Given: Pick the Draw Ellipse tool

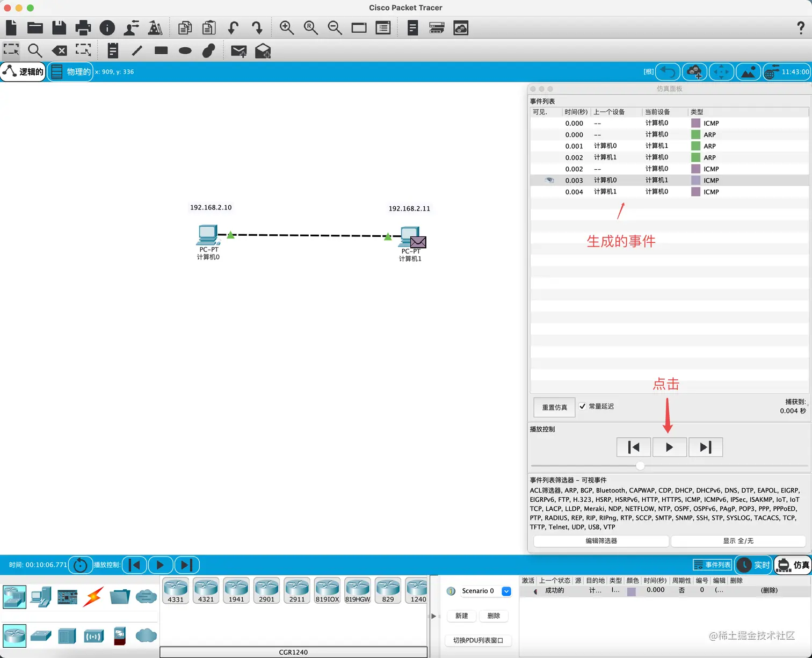Looking at the screenshot, I should point(185,50).
